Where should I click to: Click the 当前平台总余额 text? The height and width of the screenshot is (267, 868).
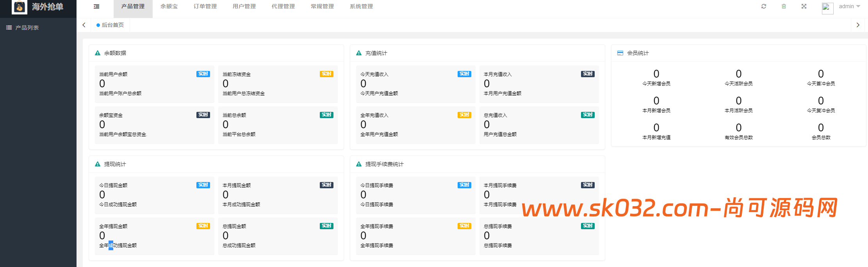click(239, 134)
